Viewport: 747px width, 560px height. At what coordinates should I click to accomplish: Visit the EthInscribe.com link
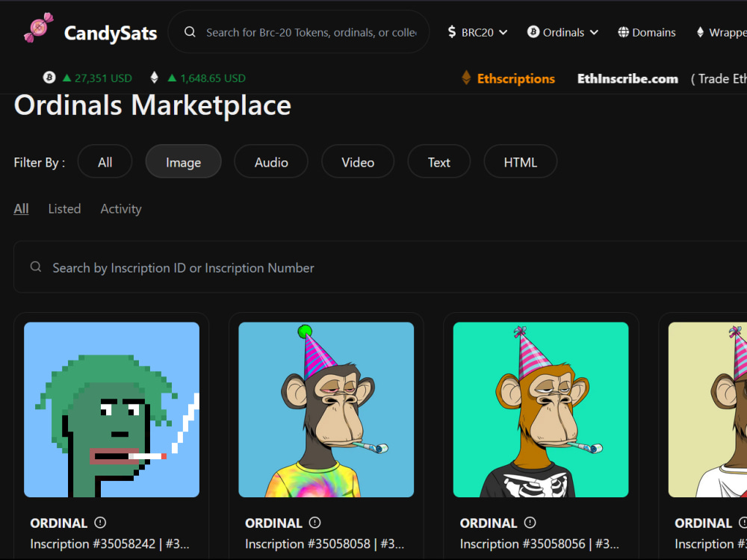pyautogui.click(x=627, y=78)
